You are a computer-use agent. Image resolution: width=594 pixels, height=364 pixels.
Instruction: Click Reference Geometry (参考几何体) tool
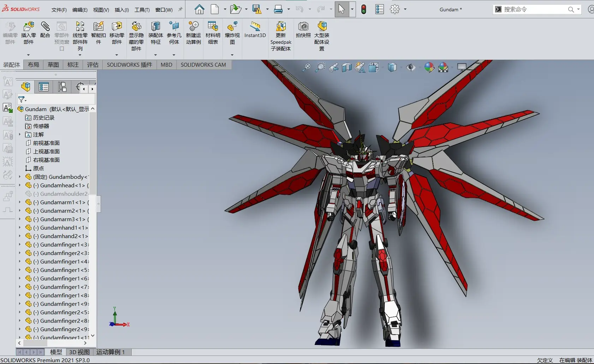click(174, 33)
